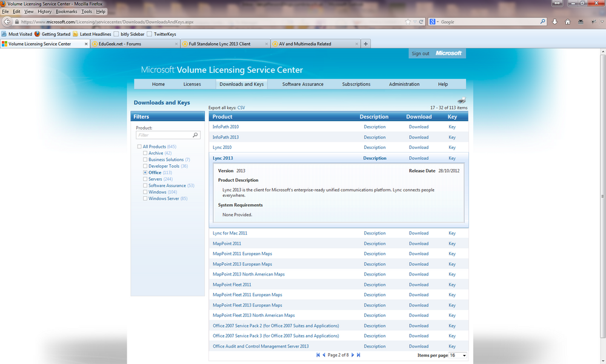Click the Key link for InfoPath 2010
606x364 pixels.
(452, 127)
